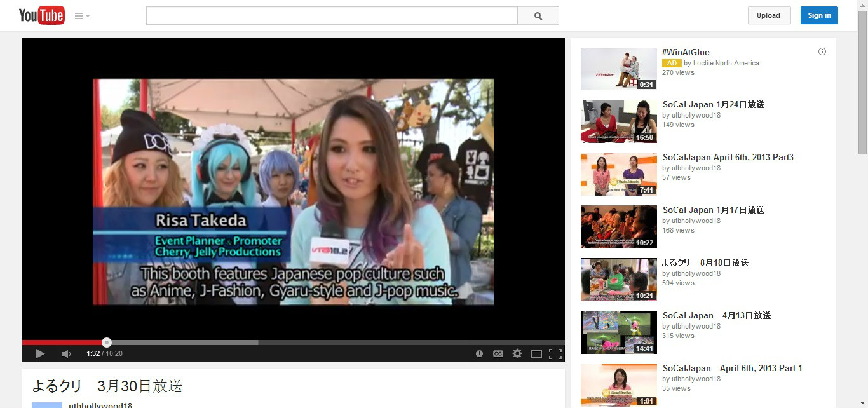This screenshot has height=408, width=868.
Task: Toggle closed captions CC button
Action: pyautogui.click(x=498, y=353)
